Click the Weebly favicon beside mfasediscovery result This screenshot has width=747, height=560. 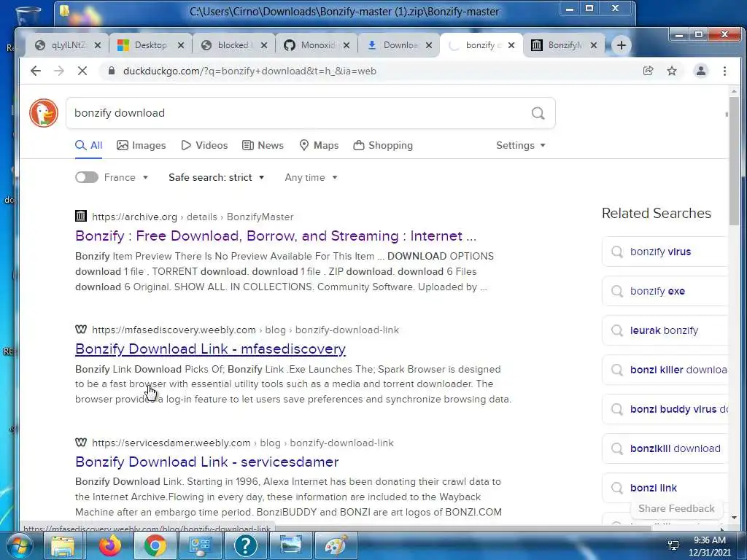coord(81,330)
